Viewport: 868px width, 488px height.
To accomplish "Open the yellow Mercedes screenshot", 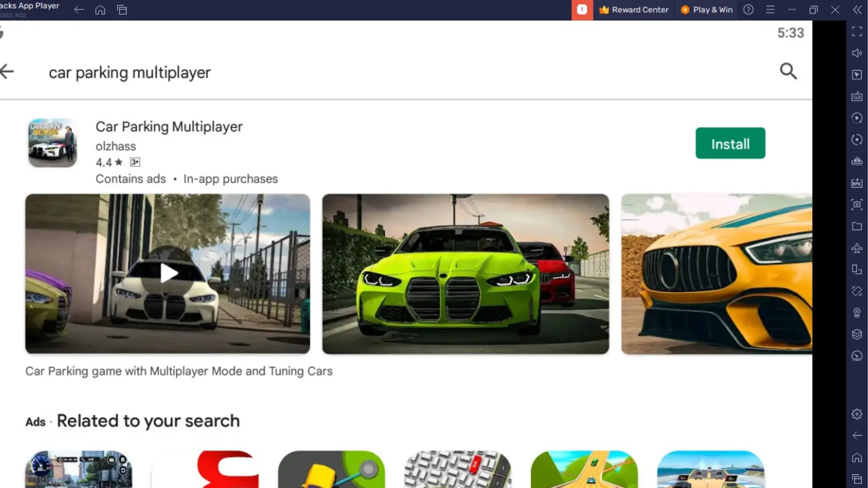I will [717, 273].
